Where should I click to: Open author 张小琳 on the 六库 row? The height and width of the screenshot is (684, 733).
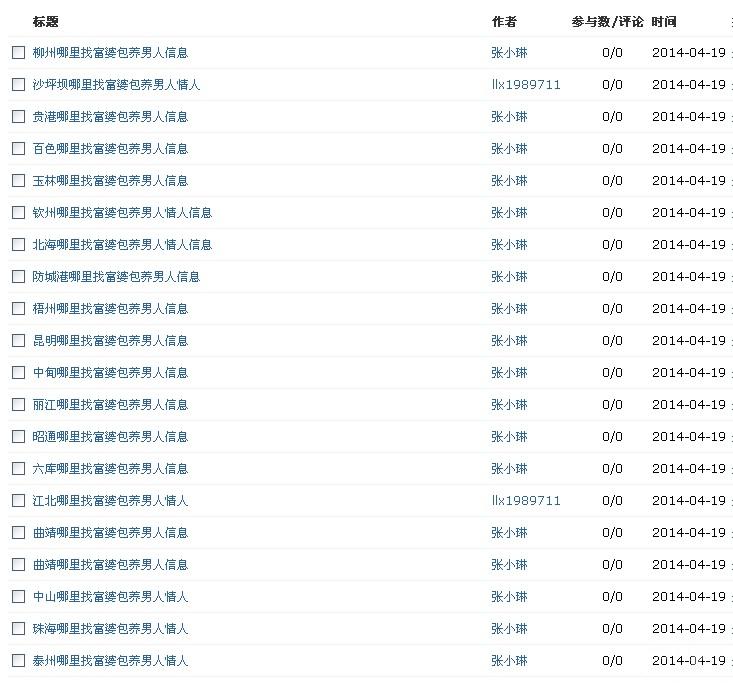tap(509, 469)
